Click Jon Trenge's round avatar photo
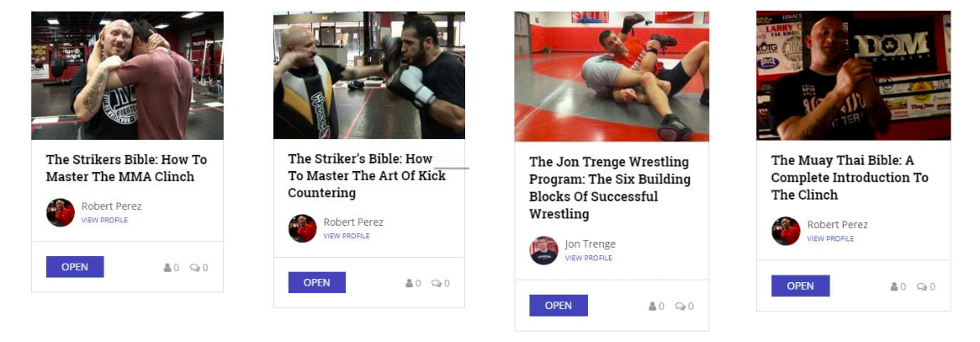The width and height of the screenshot is (980, 342). pos(543,250)
